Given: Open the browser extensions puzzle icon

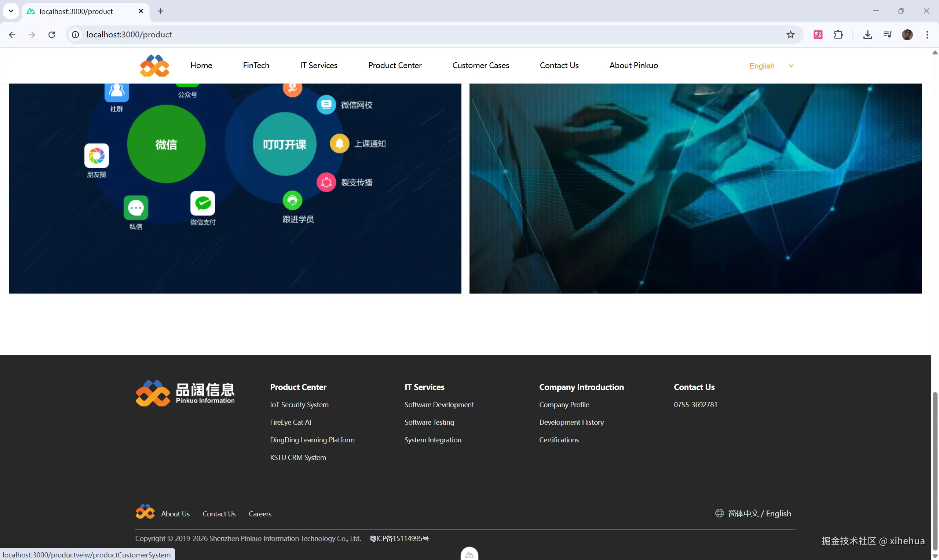Looking at the screenshot, I should pyautogui.click(x=838, y=35).
